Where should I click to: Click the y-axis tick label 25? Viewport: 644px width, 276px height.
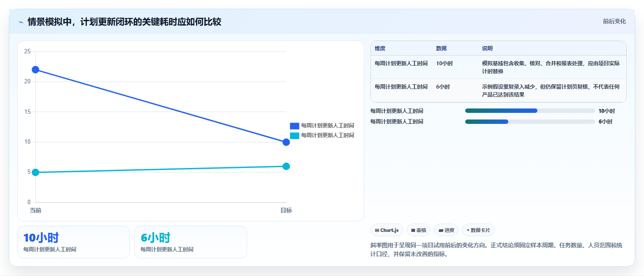point(27,52)
